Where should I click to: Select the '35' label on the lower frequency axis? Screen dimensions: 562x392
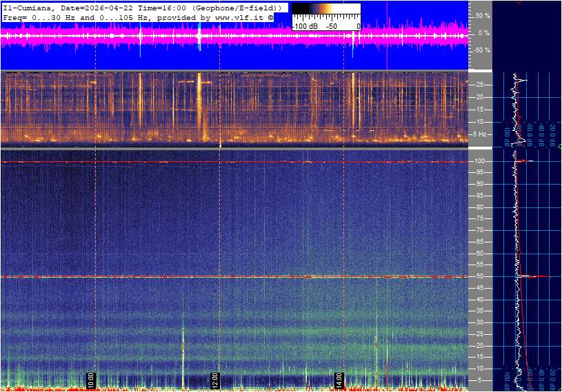click(x=479, y=311)
